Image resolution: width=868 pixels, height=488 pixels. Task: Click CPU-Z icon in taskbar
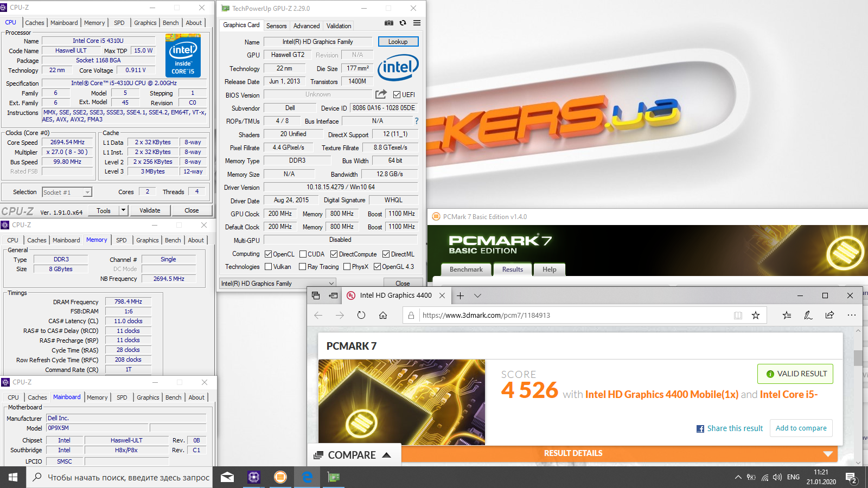click(254, 477)
